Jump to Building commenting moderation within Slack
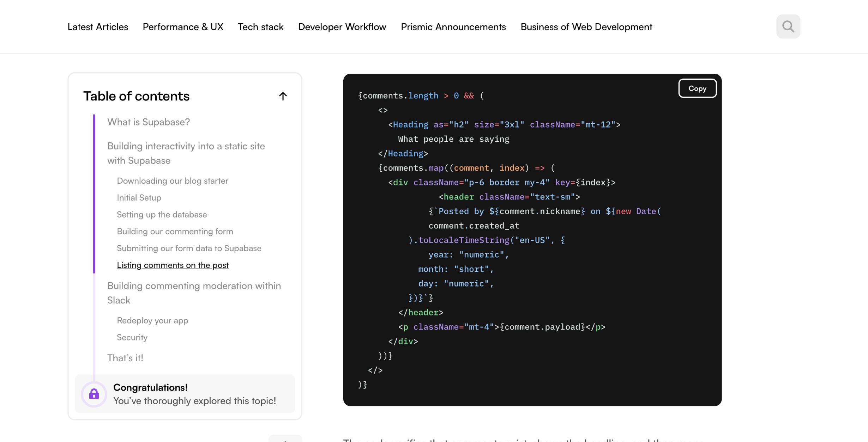This screenshot has height=442, width=868. [x=194, y=293]
